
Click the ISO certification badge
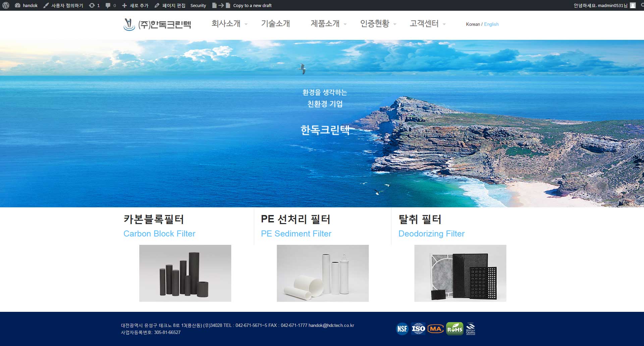click(x=418, y=329)
